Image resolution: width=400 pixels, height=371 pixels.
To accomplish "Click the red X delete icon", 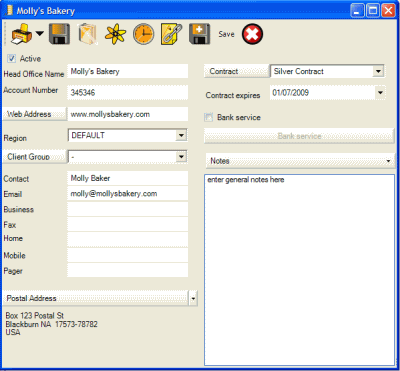I will [252, 34].
